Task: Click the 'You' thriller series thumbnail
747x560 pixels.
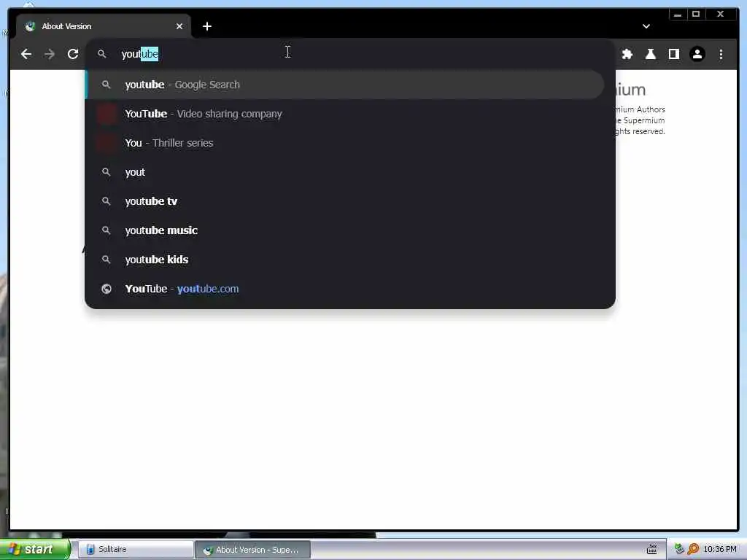Action: (107, 143)
